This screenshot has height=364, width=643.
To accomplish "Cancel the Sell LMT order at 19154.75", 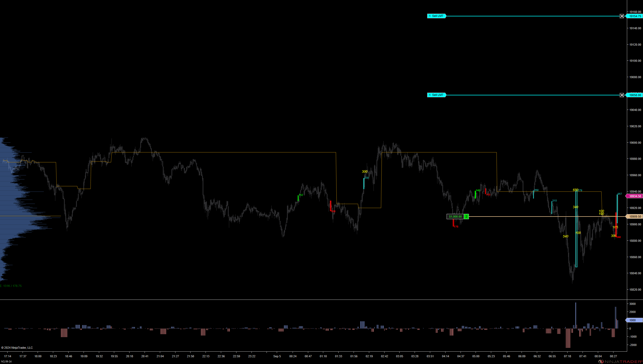I will pyautogui.click(x=622, y=16).
